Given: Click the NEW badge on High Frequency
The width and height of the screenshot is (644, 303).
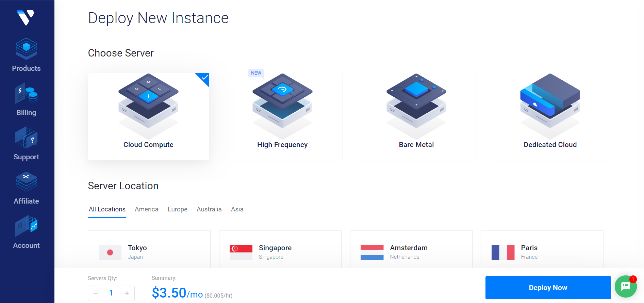Looking at the screenshot, I should (256, 73).
